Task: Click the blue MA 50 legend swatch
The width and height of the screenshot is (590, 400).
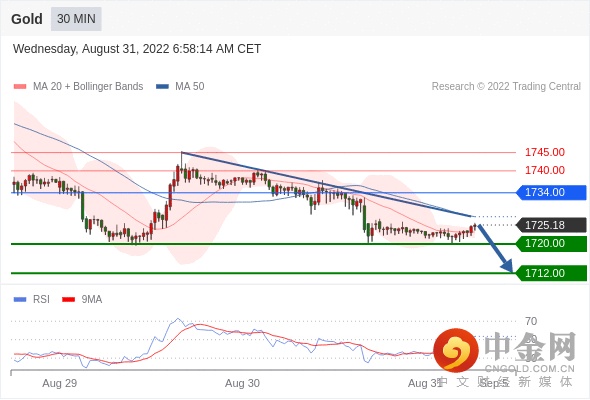Action: pyautogui.click(x=162, y=87)
